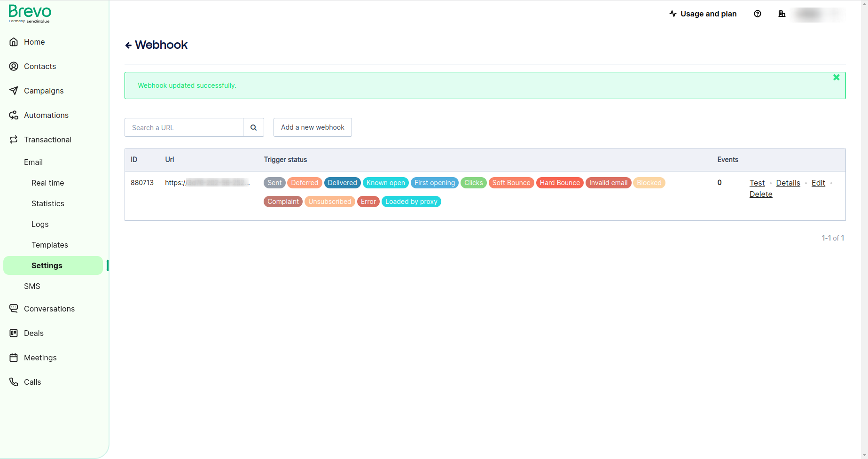Image resolution: width=868 pixels, height=459 pixels.
Task: Click the Unsubscribed status badge
Action: click(x=330, y=202)
